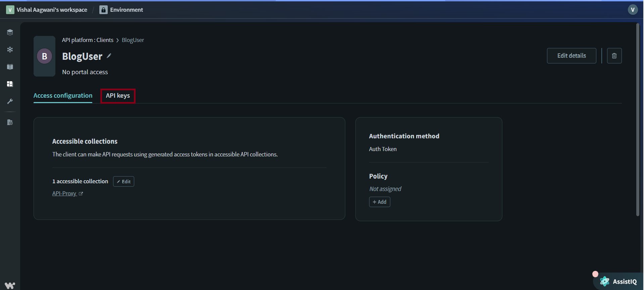Open the user profile avatar menu

point(633,10)
